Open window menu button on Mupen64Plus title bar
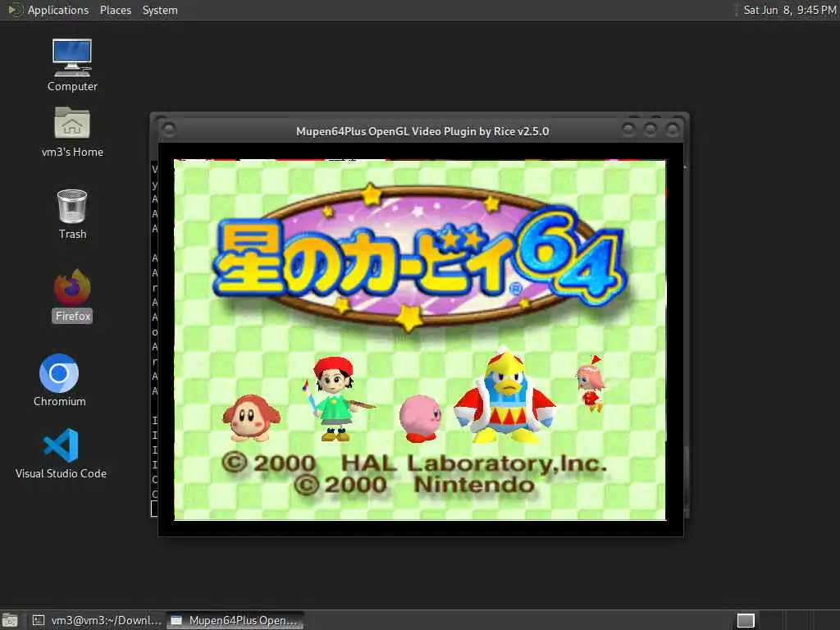The width and height of the screenshot is (840, 630). pos(168,130)
